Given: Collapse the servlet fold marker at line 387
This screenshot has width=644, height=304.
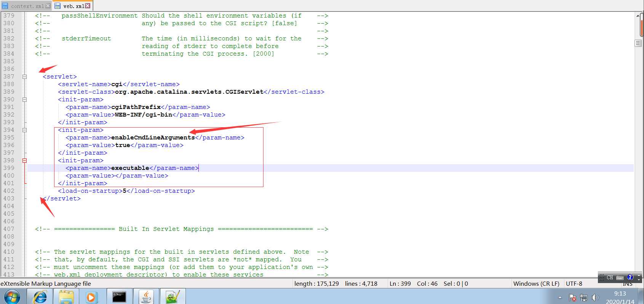Looking at the screenshot, I should (24, 77).
